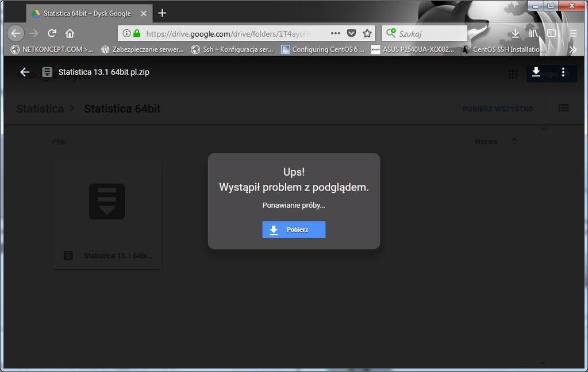
Task: Click POBIERZ WSZYSTKO link
Action: point(498,109)
